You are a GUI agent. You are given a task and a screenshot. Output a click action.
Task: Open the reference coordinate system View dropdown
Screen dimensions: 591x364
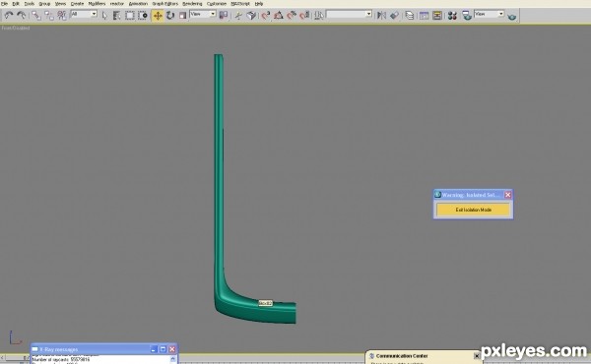click(203, 14)
